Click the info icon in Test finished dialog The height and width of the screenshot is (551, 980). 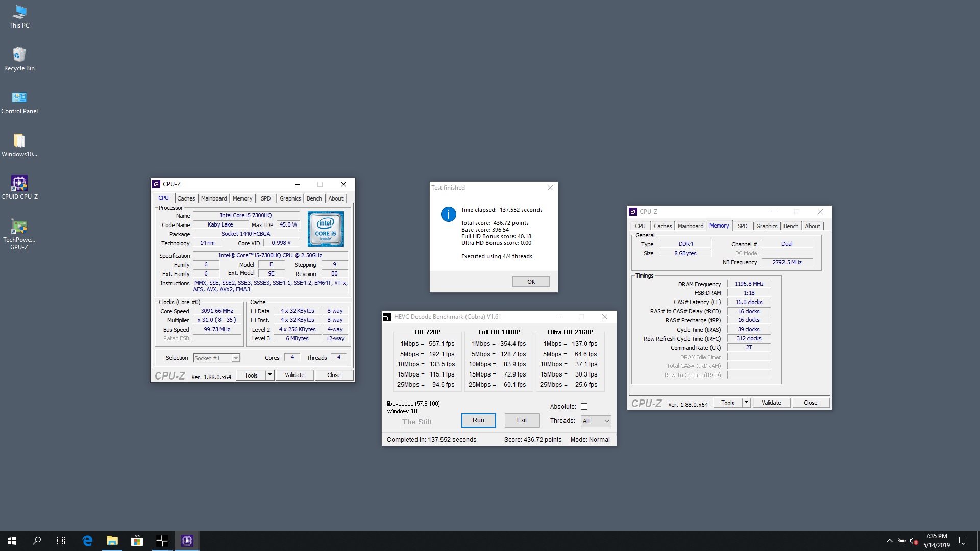tap(448, 214)
